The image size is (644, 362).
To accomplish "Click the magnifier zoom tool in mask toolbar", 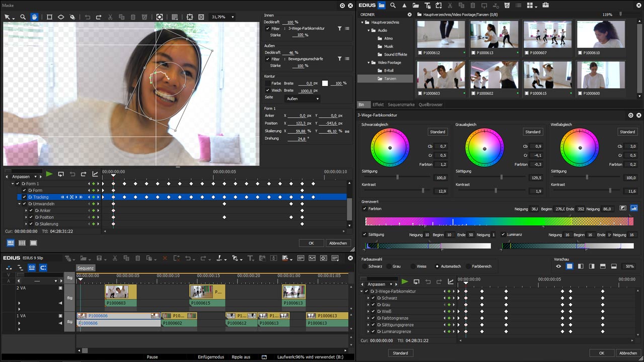I will coord(23,17).
